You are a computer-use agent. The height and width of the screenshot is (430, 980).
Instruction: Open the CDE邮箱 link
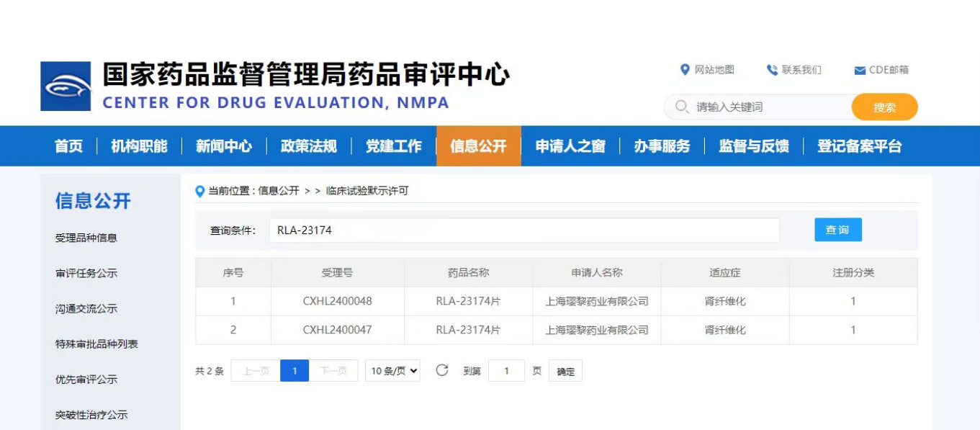tap(889, 70)
